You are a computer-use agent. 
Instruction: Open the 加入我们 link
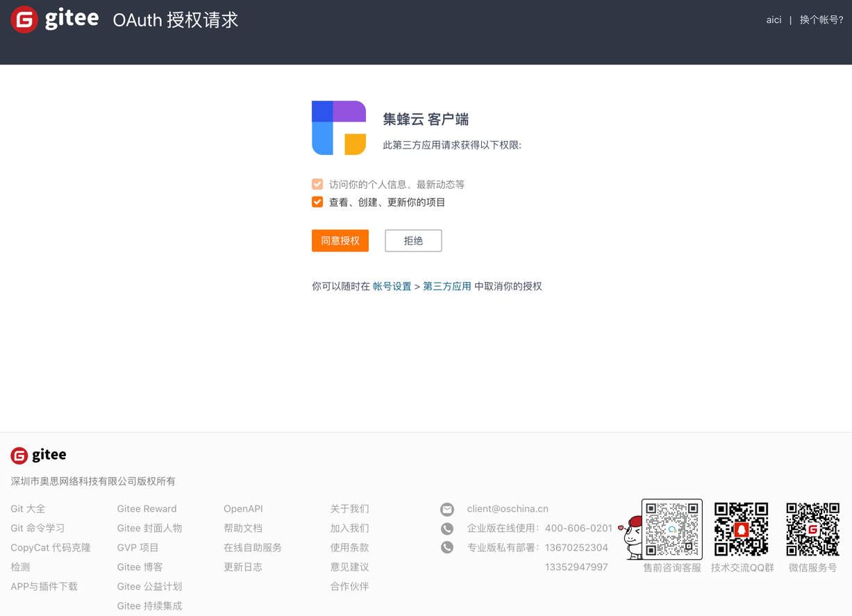coord(349,528)
